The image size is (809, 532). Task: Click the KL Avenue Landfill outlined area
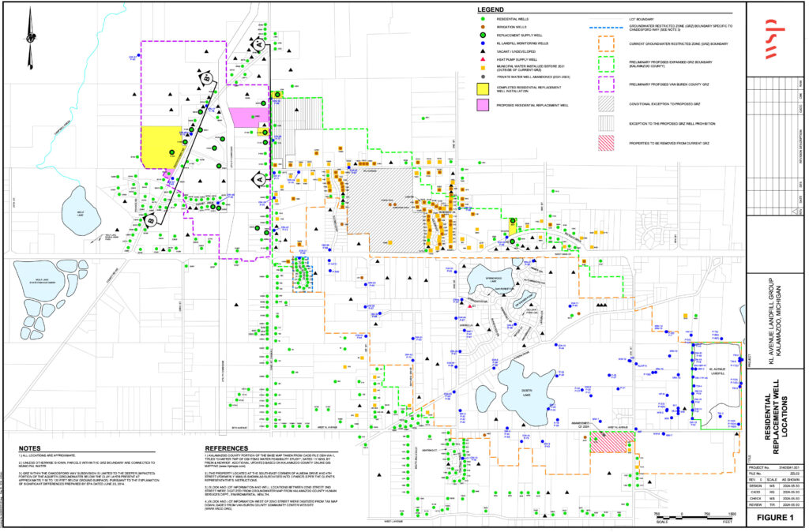[716, 386]
